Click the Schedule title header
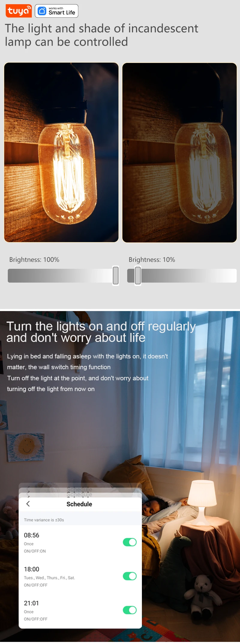240x644 pixels. (x=79, y=504)
